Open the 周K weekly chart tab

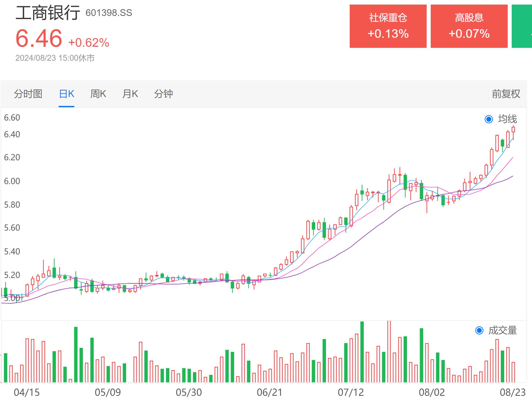tap(98, 94)
